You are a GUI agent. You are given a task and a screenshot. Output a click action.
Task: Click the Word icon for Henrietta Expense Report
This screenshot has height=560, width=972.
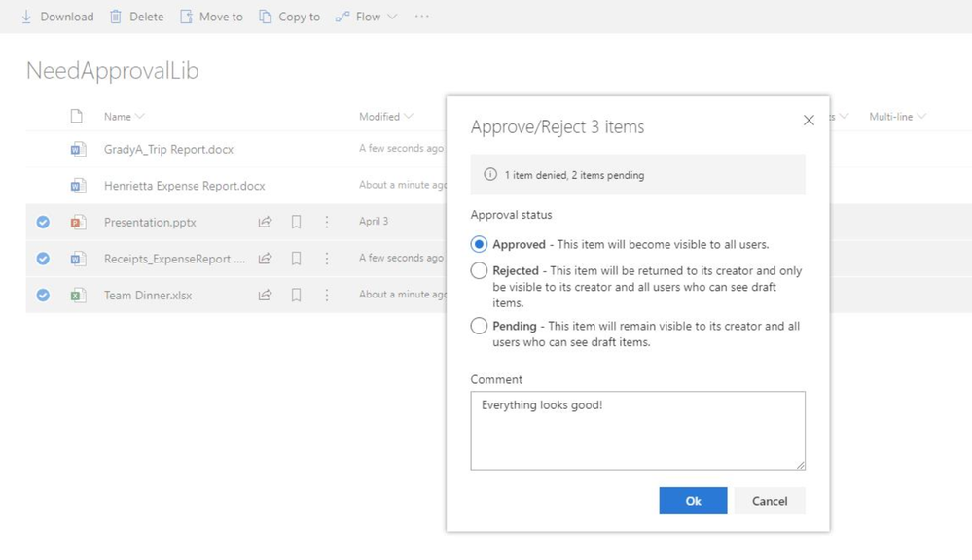[x=77, y=186]
